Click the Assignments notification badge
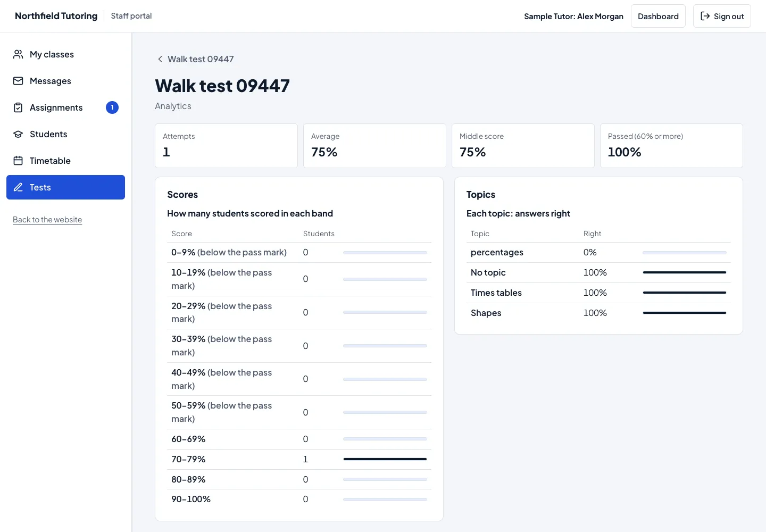Viewport: 766px width, 532px height. coord(112,107)
